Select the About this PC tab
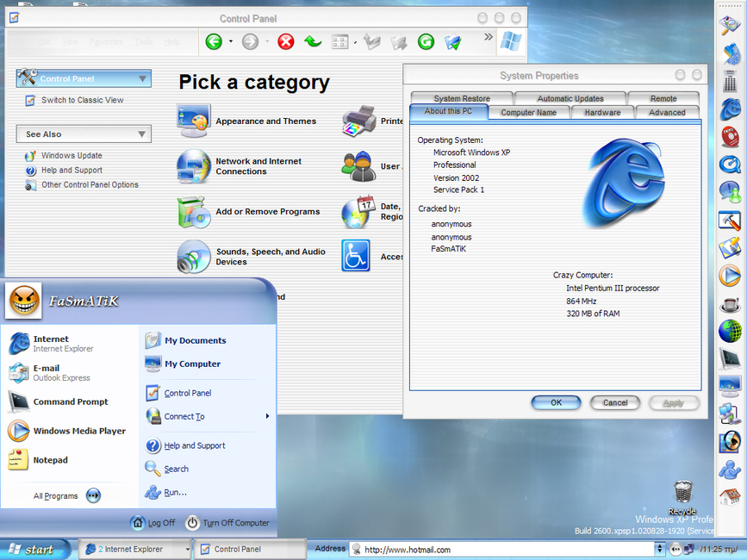 tap(448, 111)
